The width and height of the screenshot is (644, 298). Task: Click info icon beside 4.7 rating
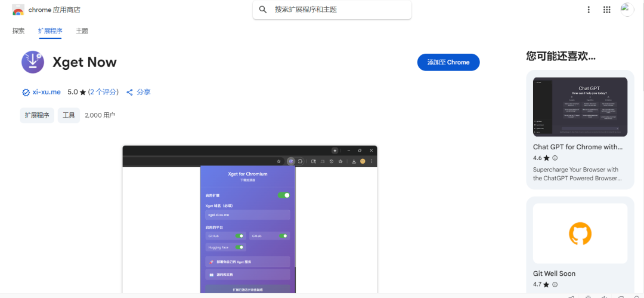point(555,284)
